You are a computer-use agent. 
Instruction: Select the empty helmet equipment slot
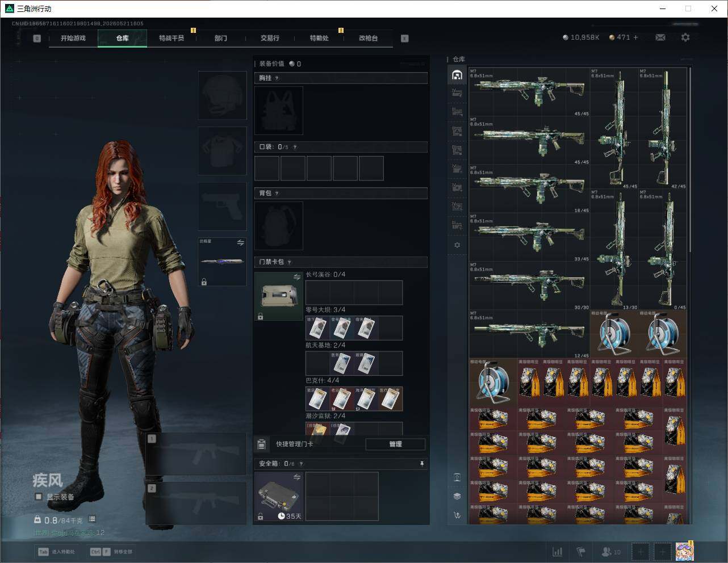coord(222,95)
